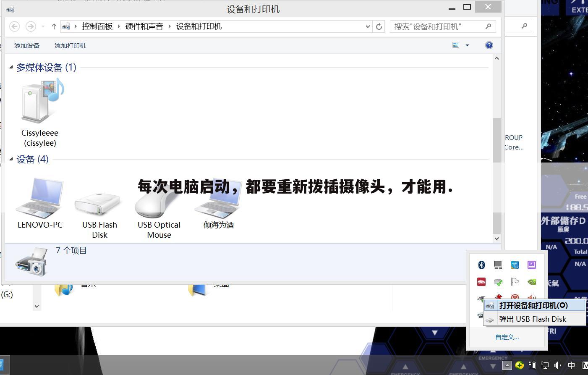Click the device list scroll down arrow
This screenshot has width=588, height=375.
pyautogui.click(x=497, y=238)
